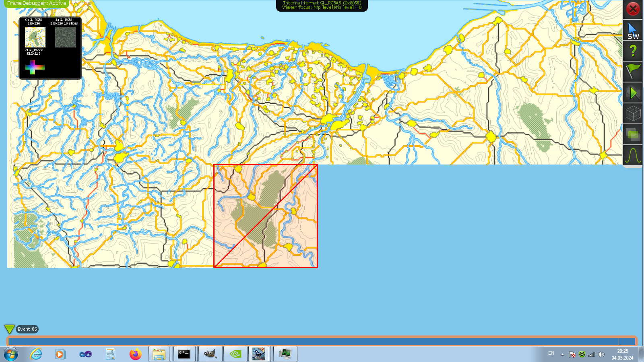
Task: Open the network signal tray icon
Action: click(592, 354)
